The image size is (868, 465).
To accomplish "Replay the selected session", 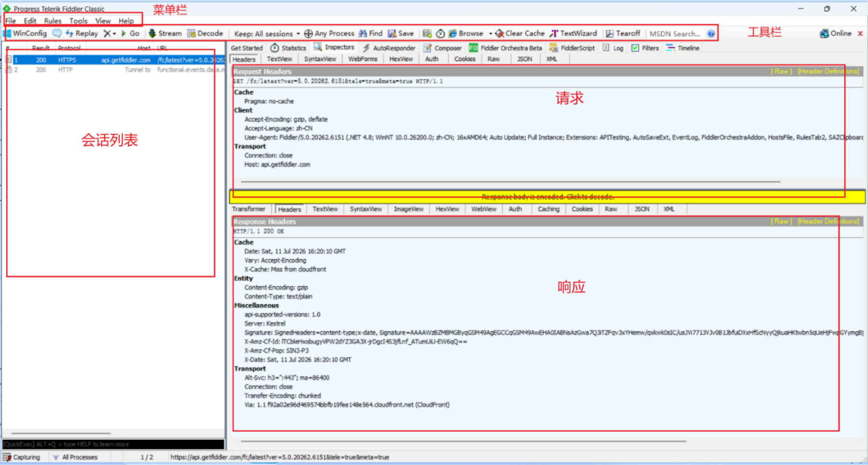I will click(x=82, y=33).
